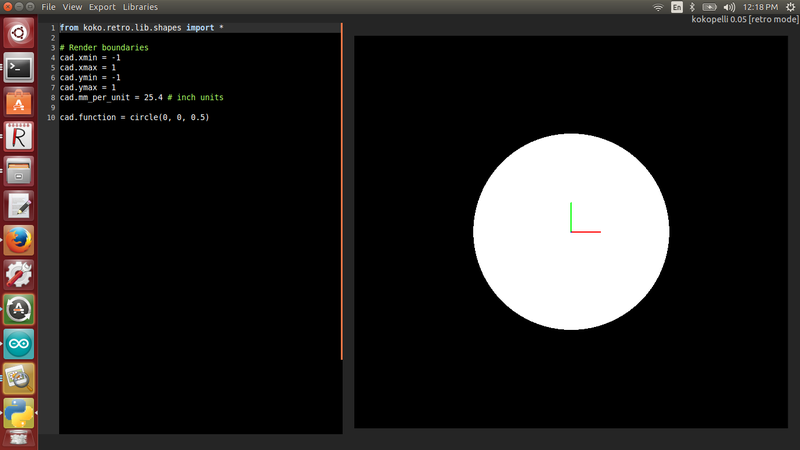Screen dimensions: 800x450
Task: Open Software Updater in dock
Action: coord(19,309)
